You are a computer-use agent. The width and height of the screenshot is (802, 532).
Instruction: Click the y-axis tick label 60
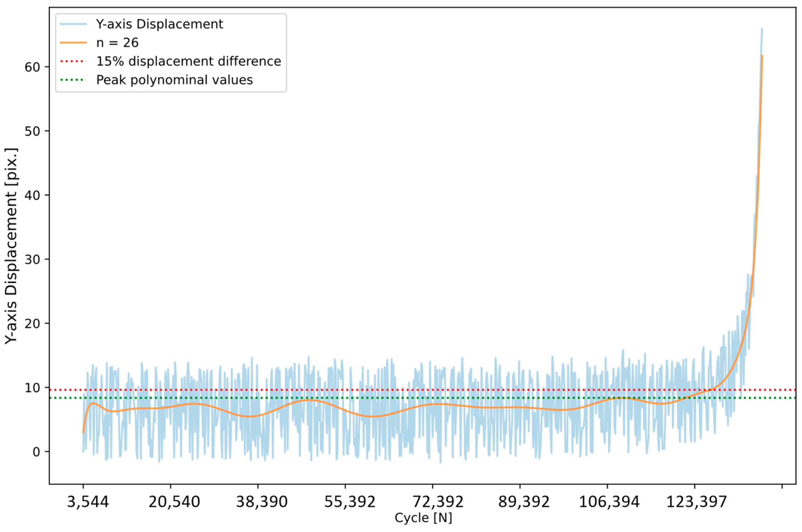tap(32, 67)
